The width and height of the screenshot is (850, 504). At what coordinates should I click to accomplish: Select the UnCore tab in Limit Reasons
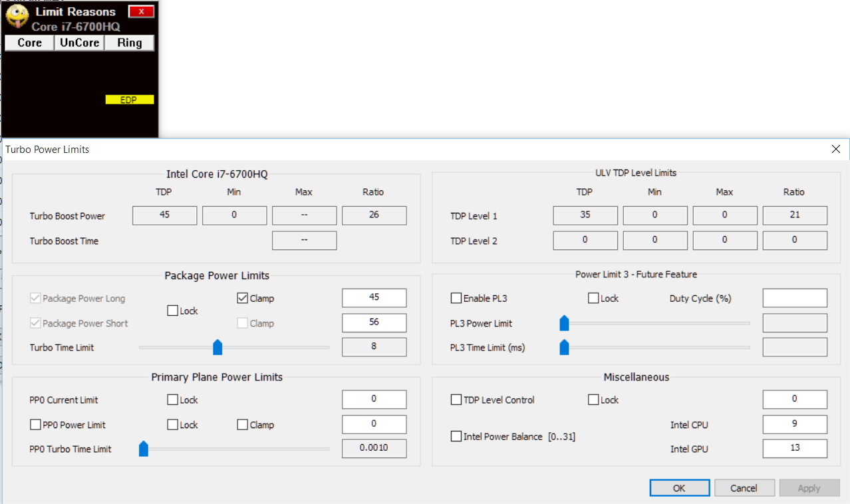pyautogui.click(x=79, y=43)
